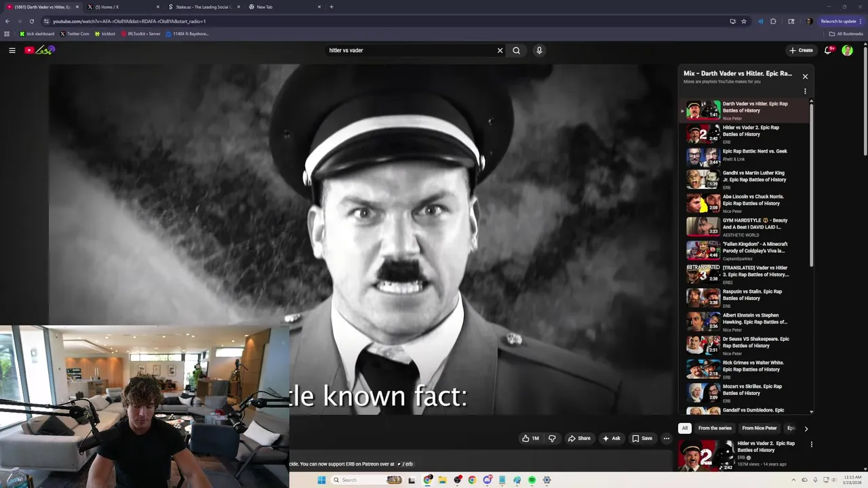Play Rasputin vs Stalin video
The height and width of the screenshot is (488, 868).
coord(745,298)
